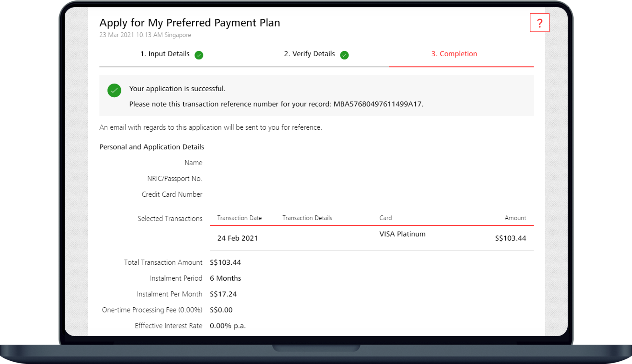
Task: Click the 0.00% p.a. interest rate value
Action: pos(227,326)
